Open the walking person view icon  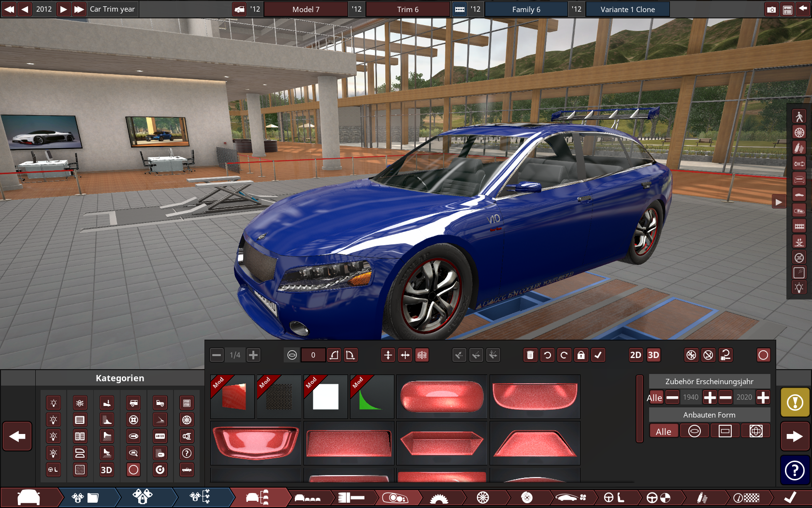(799, 117)
